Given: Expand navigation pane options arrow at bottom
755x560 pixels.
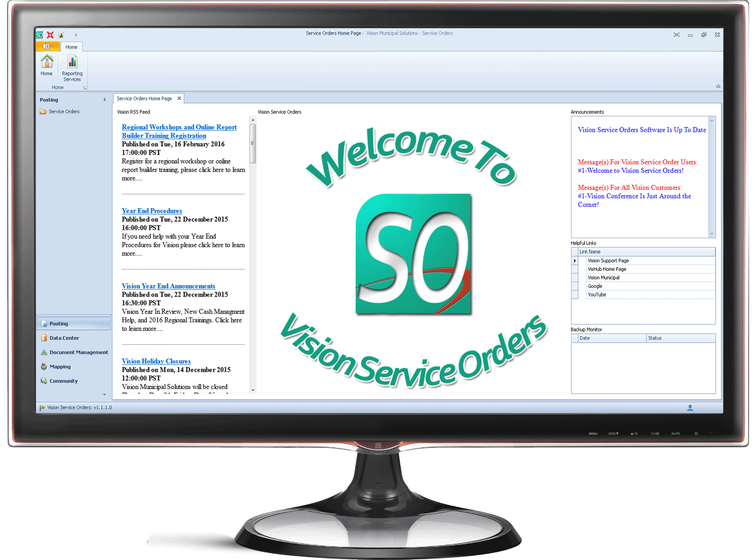Looking at the screenshot, I should 104,394.
